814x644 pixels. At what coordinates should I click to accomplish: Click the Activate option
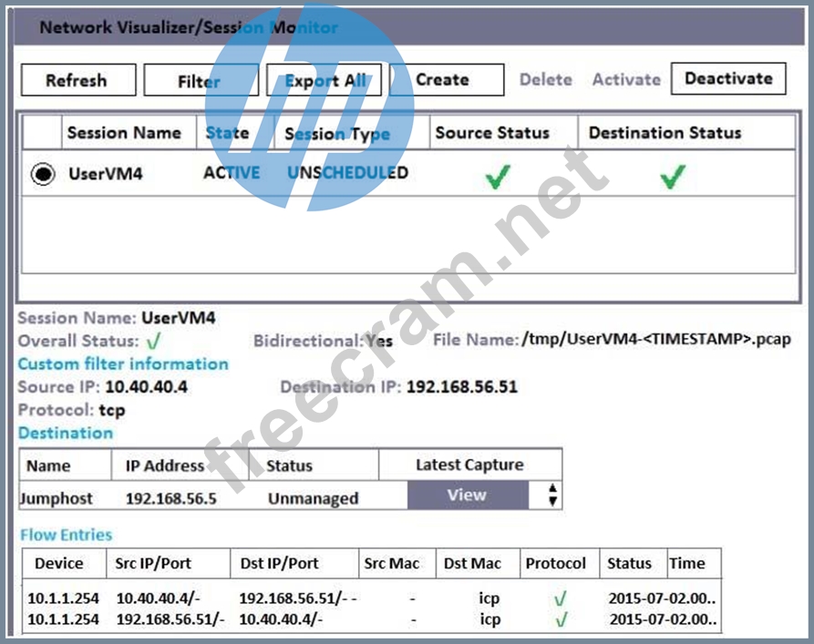(626, 79)
